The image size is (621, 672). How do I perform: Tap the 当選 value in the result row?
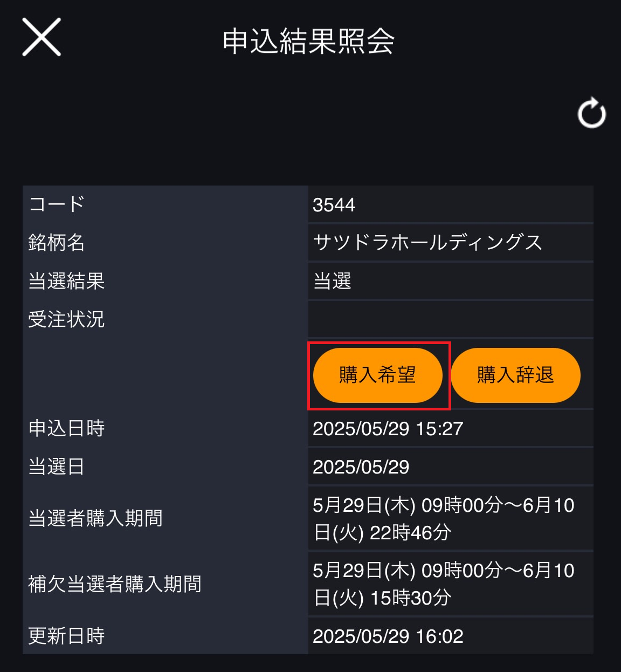pos(333,281)
